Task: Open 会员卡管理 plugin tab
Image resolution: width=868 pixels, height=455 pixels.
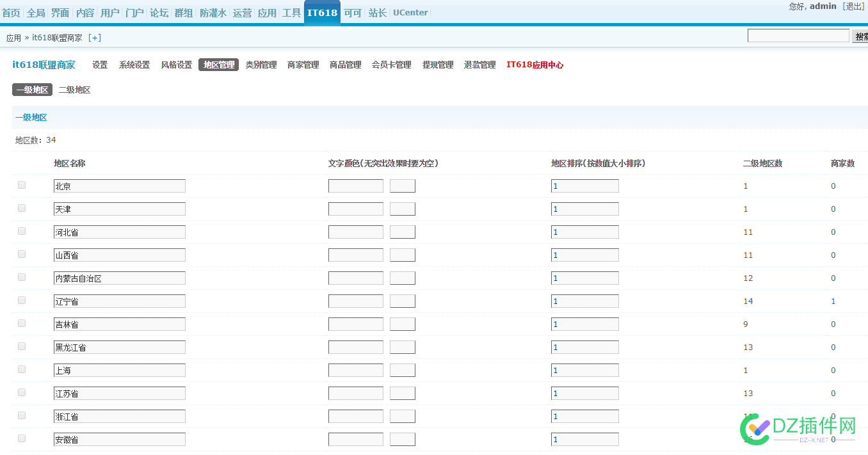Action: [x=392, y=65]
